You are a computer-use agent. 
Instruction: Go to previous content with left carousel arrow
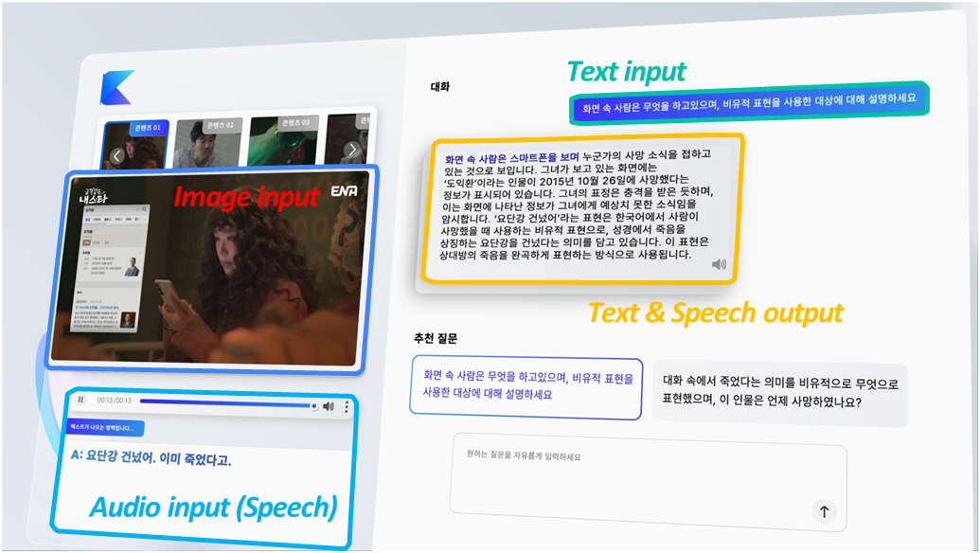116,156
